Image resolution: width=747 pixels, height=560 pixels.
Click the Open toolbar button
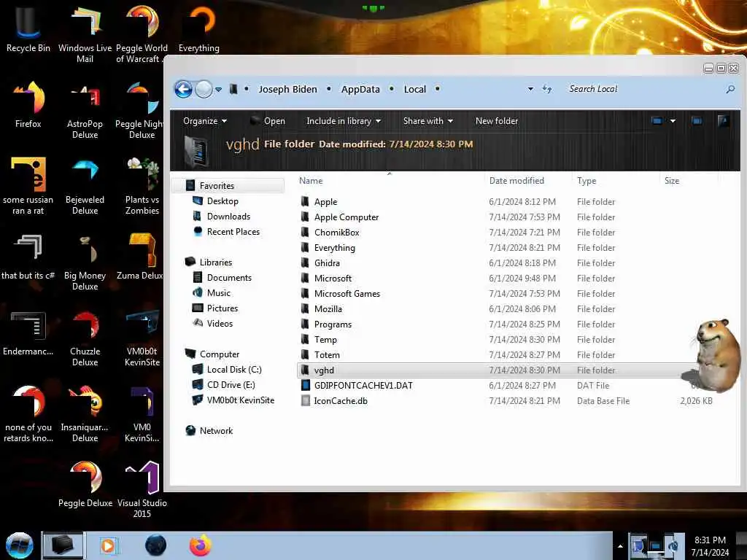tap(268, 121)
